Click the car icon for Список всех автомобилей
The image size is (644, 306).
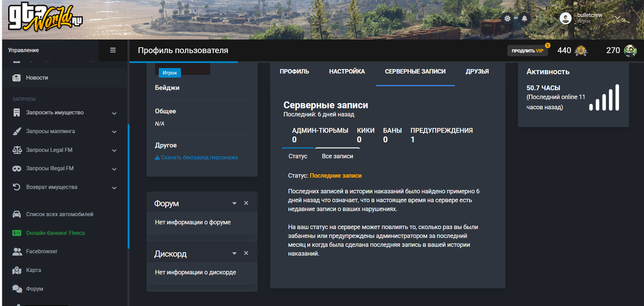coord(17,214)
